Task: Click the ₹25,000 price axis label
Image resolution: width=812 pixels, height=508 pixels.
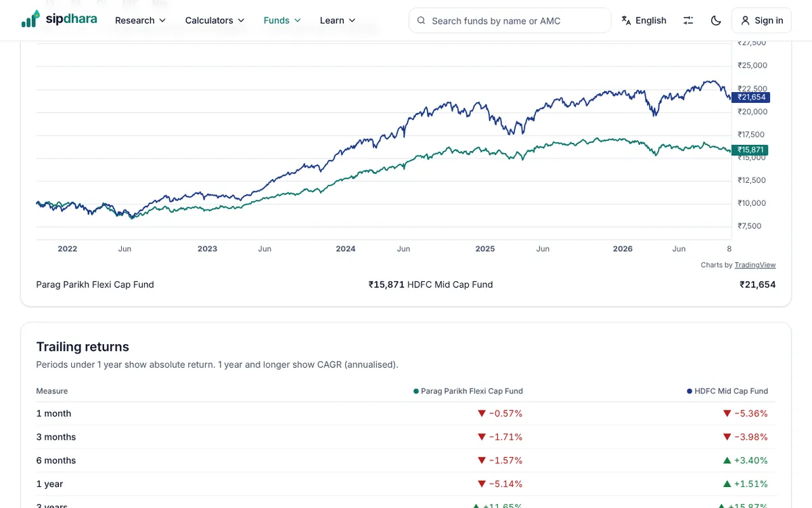Action: point(752,66)
